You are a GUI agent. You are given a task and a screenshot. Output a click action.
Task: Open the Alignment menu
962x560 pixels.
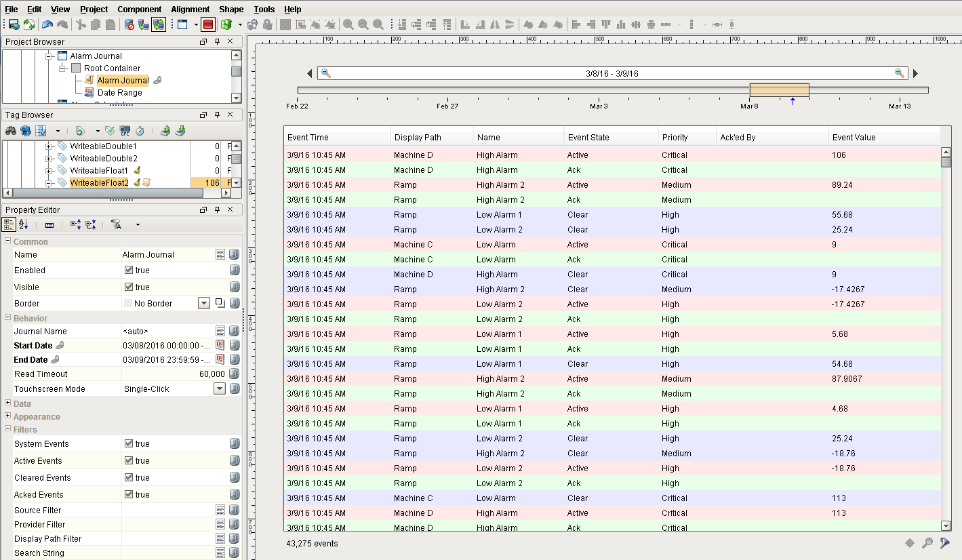pos(191,9)
